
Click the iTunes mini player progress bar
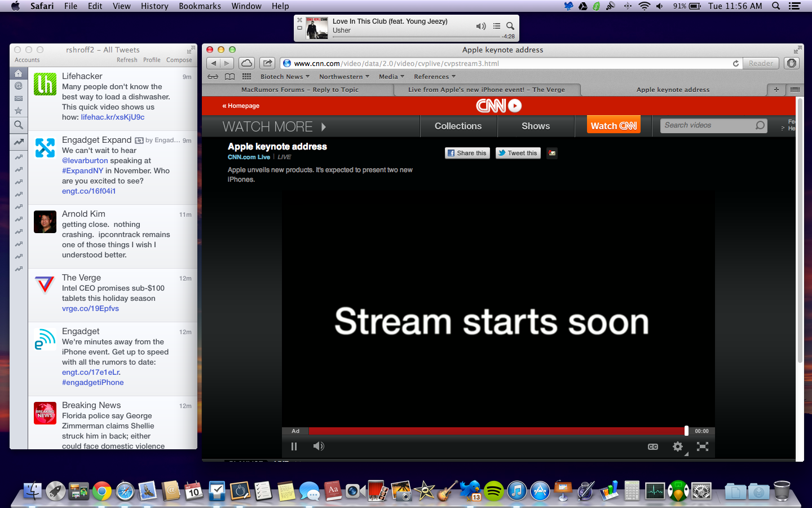coord(416,37)
